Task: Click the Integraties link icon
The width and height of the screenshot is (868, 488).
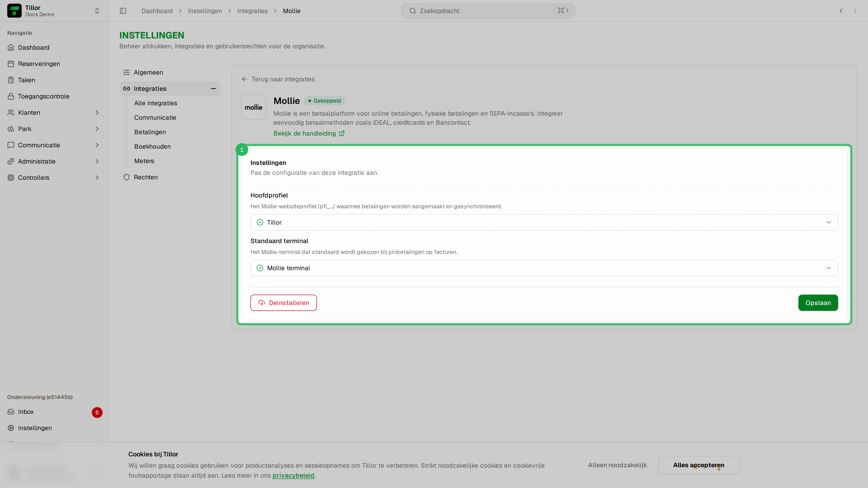Action: pyautogui.click(x=126, y=89)
